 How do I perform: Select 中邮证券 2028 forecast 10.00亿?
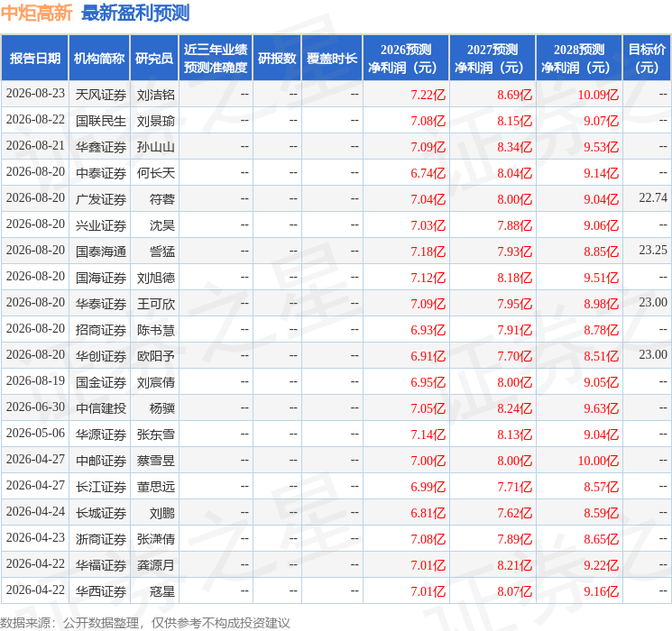point(598,461)
